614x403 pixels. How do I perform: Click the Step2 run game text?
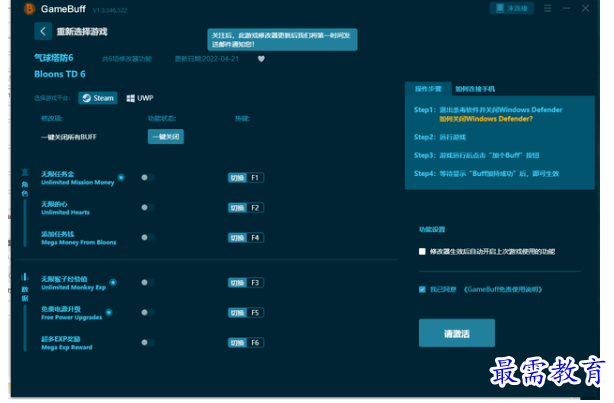[x=440, y=137]
